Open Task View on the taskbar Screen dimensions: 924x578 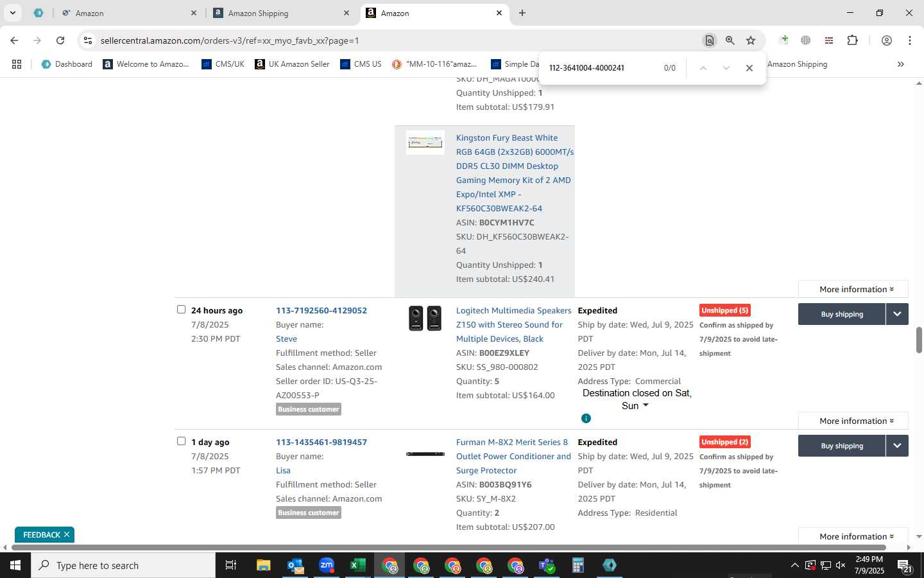(x=230, y=565)
